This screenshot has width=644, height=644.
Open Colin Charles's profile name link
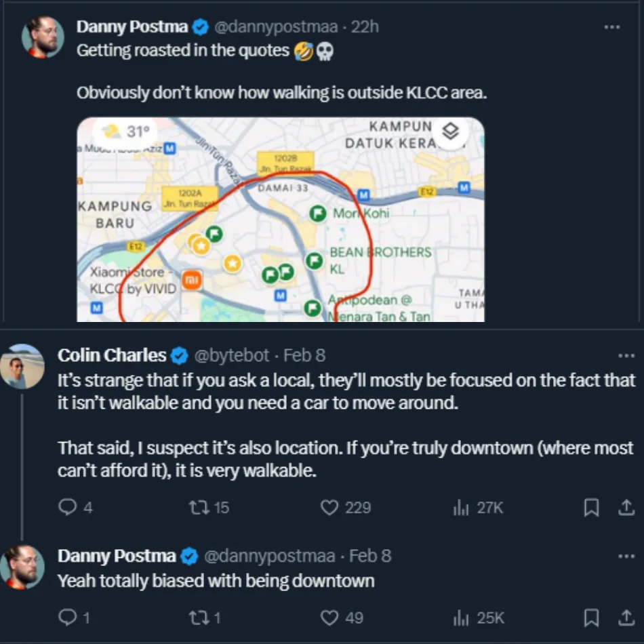coord(112,355)
